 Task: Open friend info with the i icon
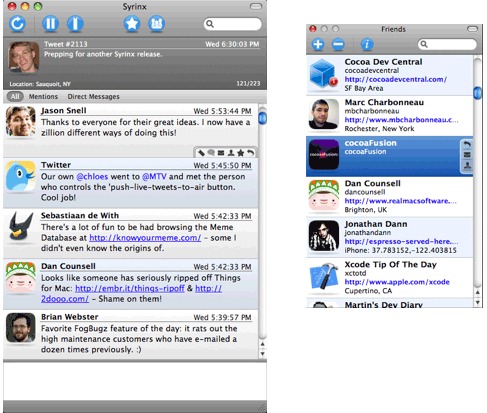pyautogui.click(x=367, y=44)
